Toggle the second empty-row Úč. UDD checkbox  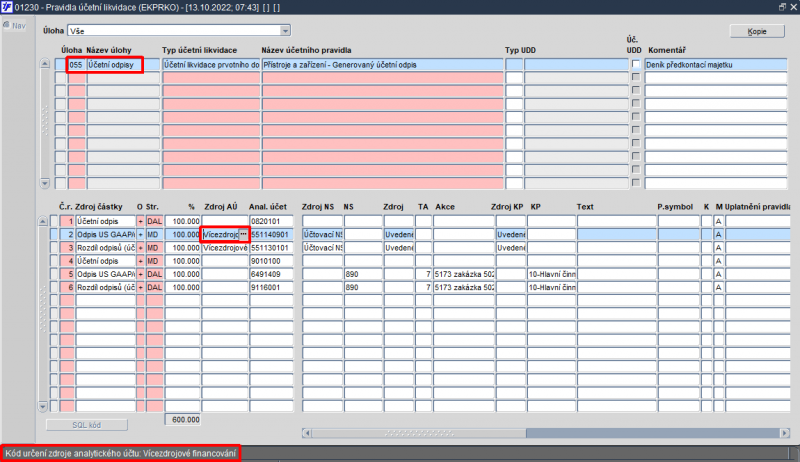[x=636, y=77]
